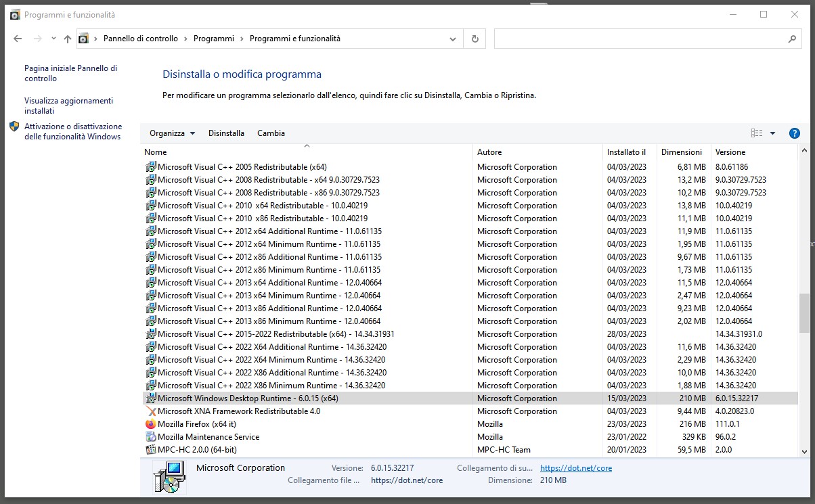815x504 pixels.
Task: Click the window icon in title bar
Action: point(15,15)
